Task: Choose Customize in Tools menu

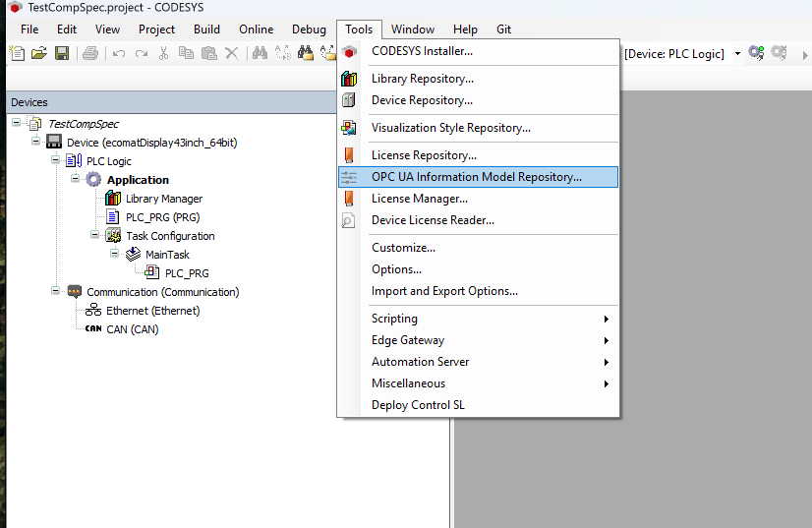Action: (478, 248)
